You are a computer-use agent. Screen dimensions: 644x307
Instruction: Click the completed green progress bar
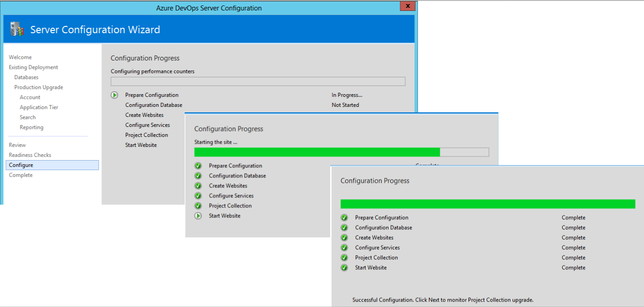click(487, 204)
